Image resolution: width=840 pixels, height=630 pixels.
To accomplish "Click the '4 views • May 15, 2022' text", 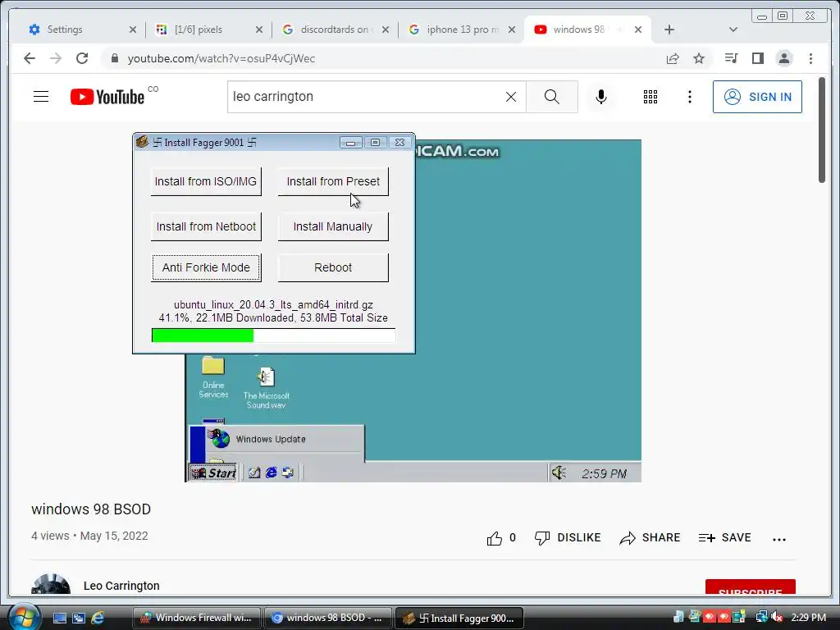I will (89, 536).
